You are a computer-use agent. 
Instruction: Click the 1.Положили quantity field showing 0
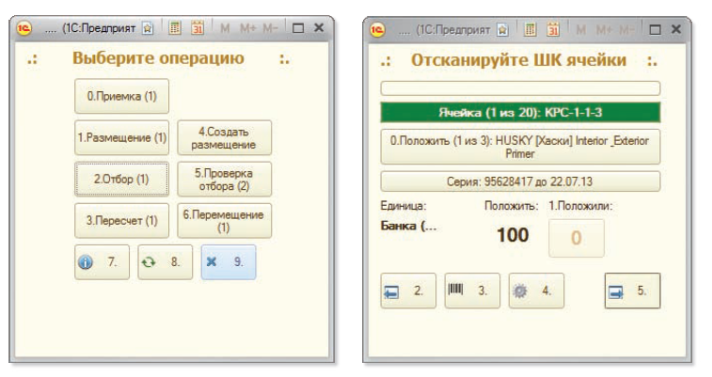[x=576, y=238]
